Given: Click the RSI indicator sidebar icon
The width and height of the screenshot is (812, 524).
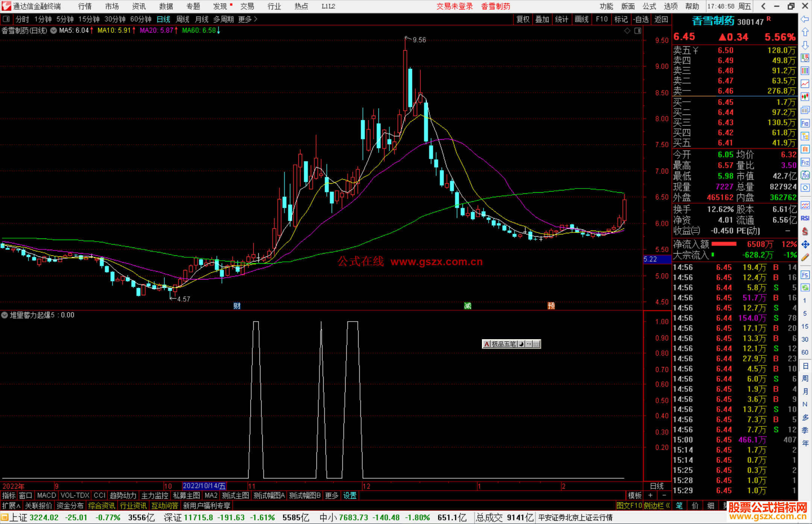Looking at the screenshot, I should 805,218.
